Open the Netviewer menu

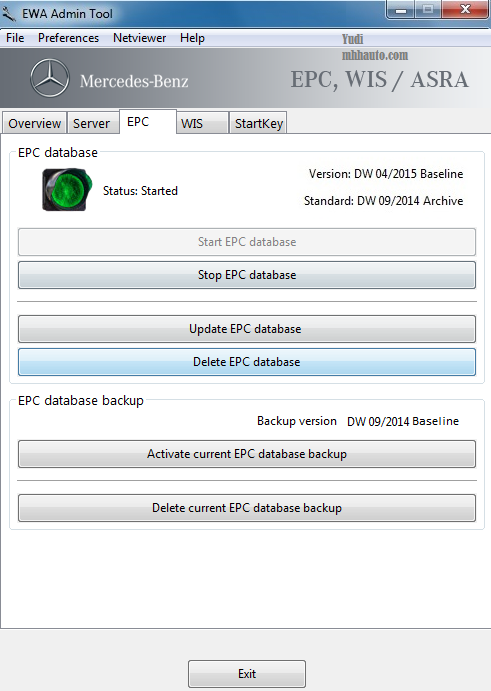[139, 38]
